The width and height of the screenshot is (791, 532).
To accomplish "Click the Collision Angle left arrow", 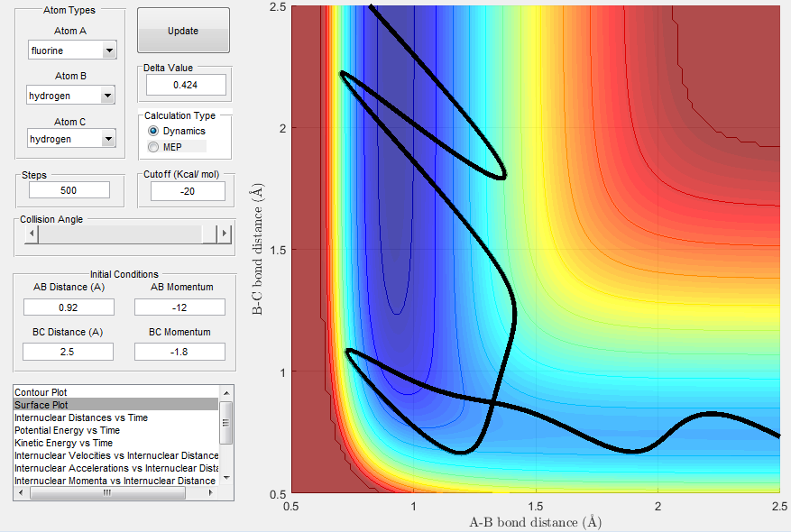I will point(32,234).
